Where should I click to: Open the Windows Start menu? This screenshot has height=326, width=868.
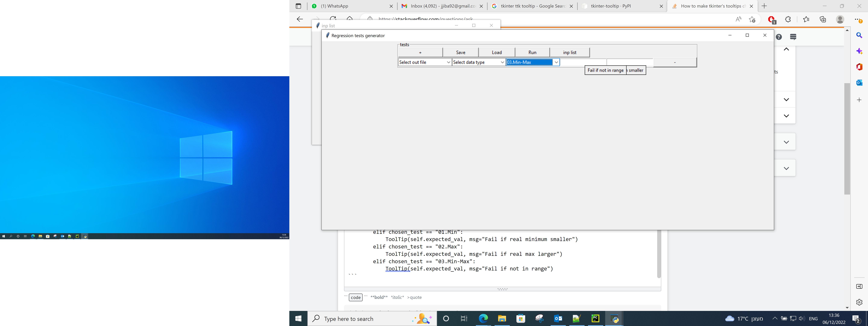pos(298,319)
